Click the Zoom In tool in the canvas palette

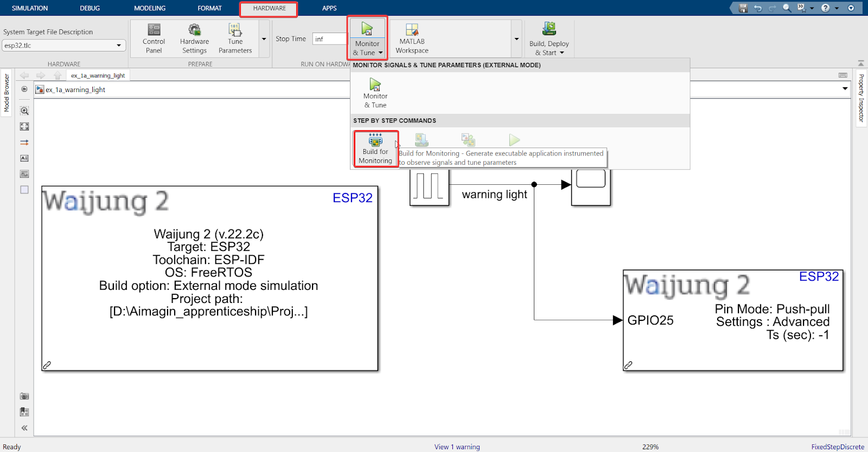(x=24, y=111)
